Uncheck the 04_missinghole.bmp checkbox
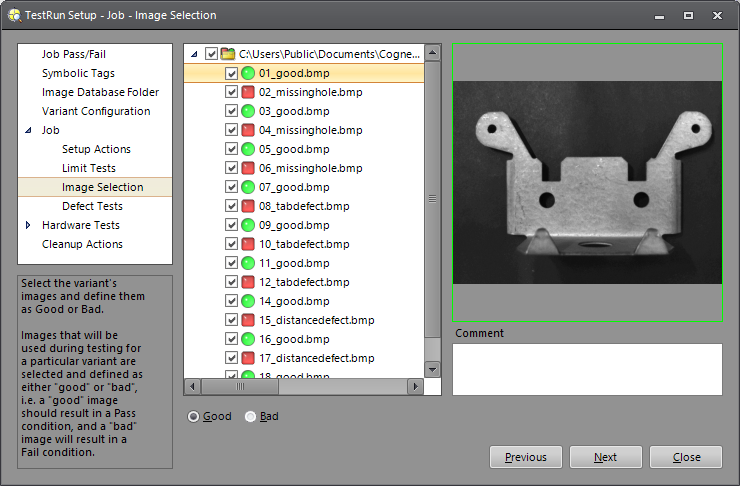740x486 pixels. click(x=231, y=130)
